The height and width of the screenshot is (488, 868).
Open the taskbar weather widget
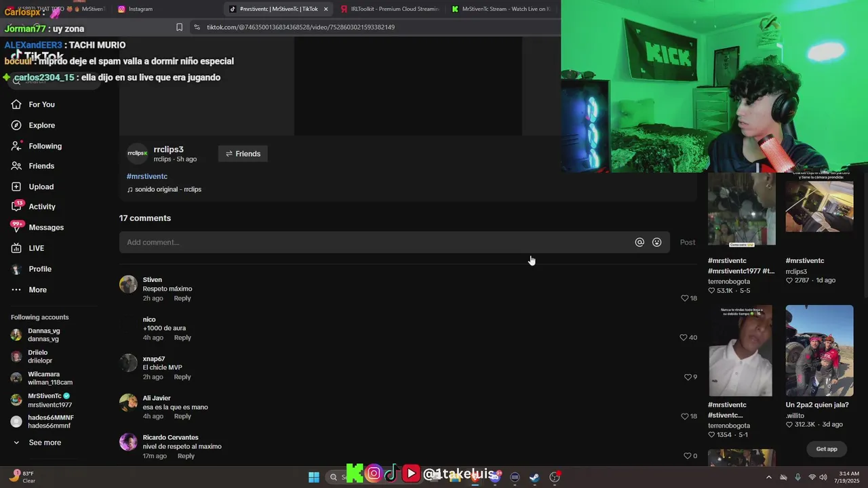coord(22,477)
